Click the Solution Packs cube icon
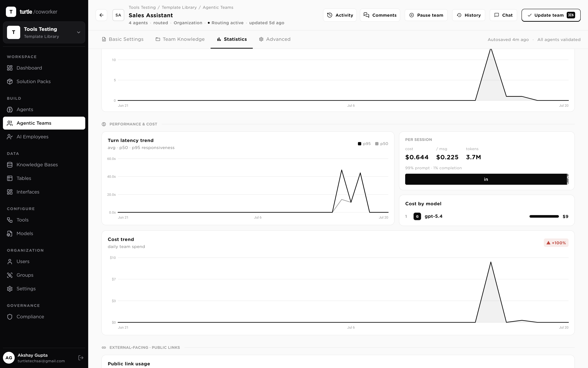 [10, 82]
